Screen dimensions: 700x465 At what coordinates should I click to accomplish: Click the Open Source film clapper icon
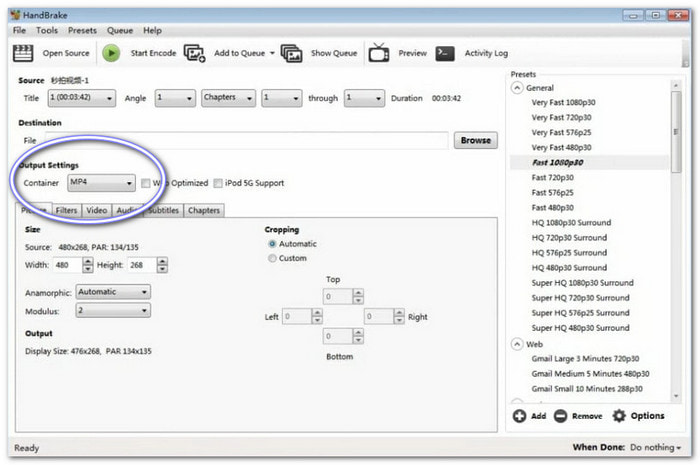coord(23,53)
